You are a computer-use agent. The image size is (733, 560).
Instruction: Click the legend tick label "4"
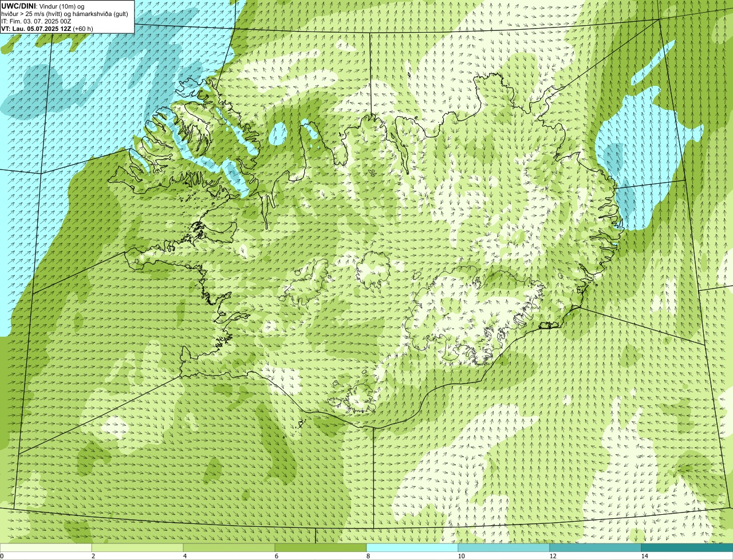click(x=184, y=556)
